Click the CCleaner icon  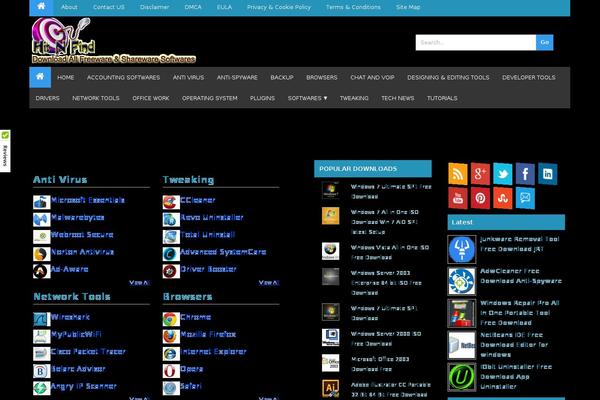tap(171, 202)
